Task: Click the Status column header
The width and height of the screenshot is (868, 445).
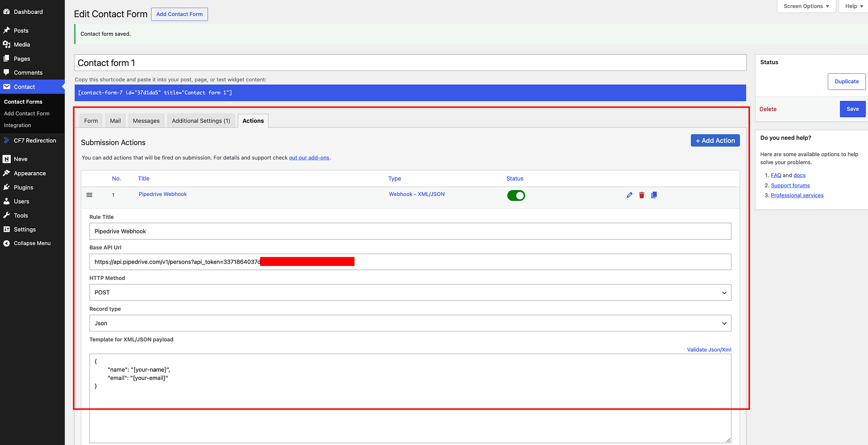Action: [515, 179]
